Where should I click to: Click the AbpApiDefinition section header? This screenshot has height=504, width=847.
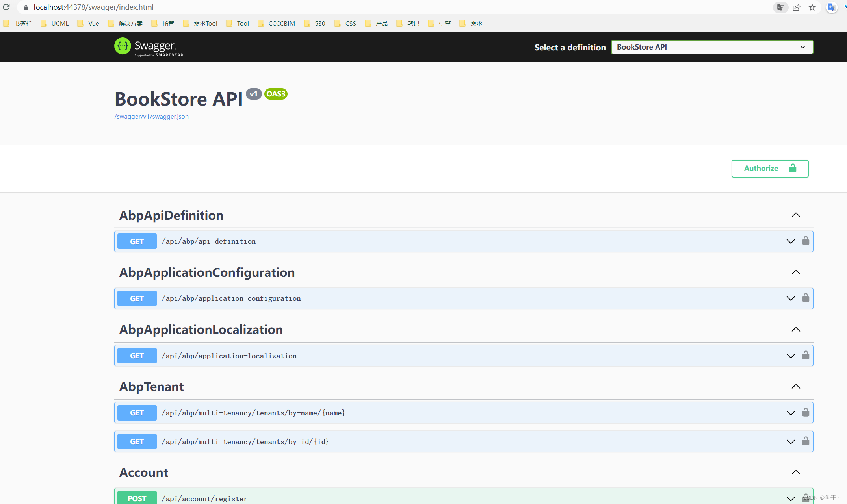[171, 215]
